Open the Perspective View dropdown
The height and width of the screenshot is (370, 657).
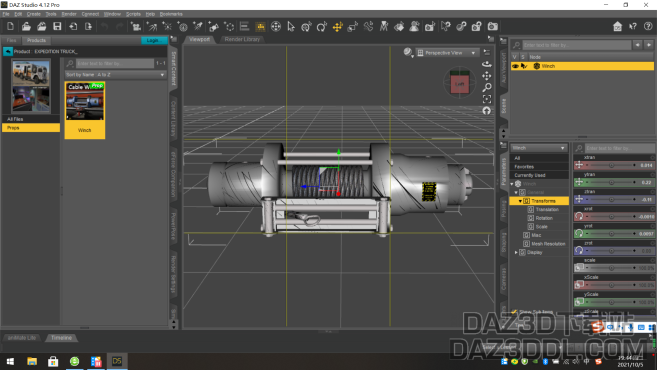pyautogui.click(x=447, y=53)
